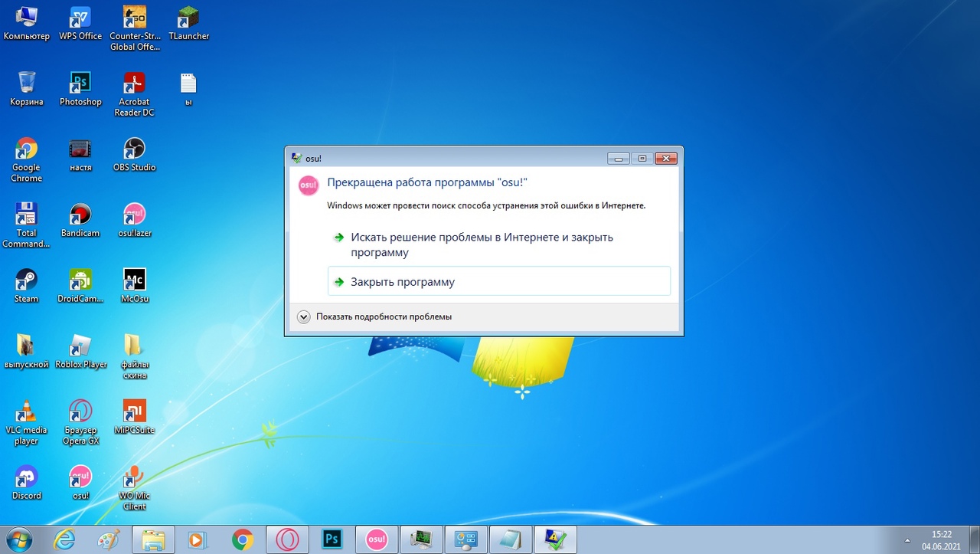Launch the Roblox Player shortcut
Viewport: 980px width, 554px height.
click(80, 352)
